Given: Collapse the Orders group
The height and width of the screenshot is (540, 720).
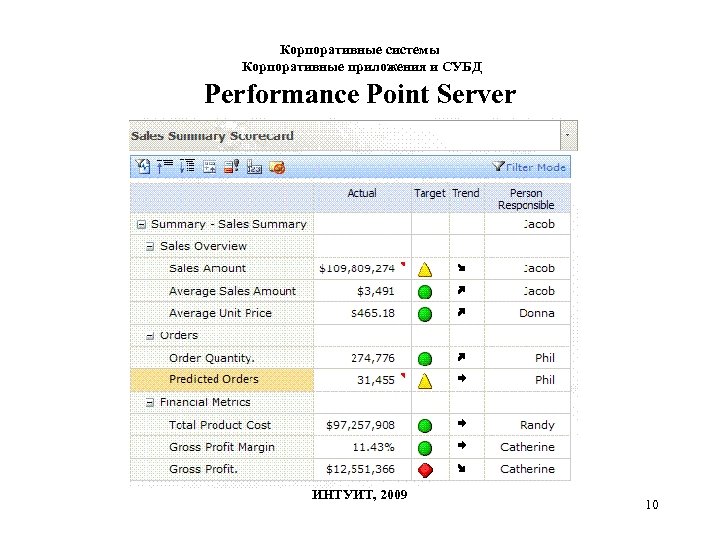Looking at the screenshot, I should click(150, 336).
